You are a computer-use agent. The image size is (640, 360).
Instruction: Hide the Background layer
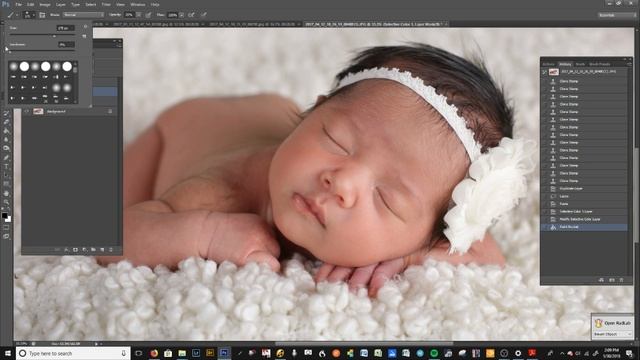[x=27, y=111]
